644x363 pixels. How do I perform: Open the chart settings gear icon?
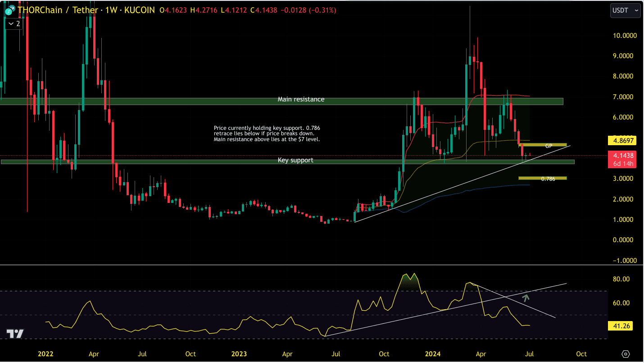pyautogui.click(x=626, y=354)
